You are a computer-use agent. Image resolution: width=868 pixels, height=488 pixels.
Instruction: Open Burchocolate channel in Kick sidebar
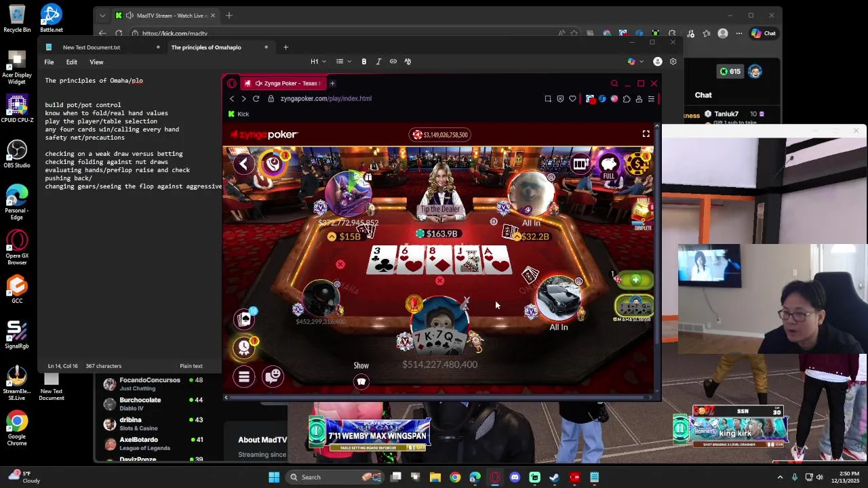click(x=153, y=404)
